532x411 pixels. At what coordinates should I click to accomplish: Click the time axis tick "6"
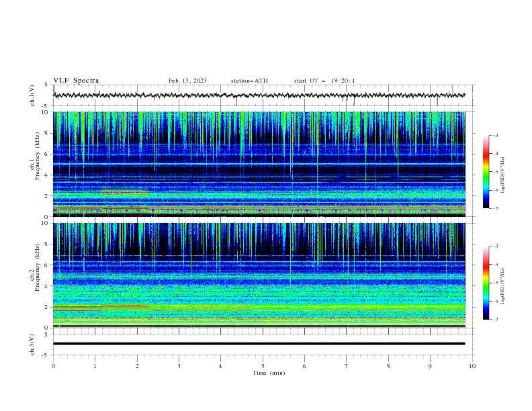click(304, 366)
